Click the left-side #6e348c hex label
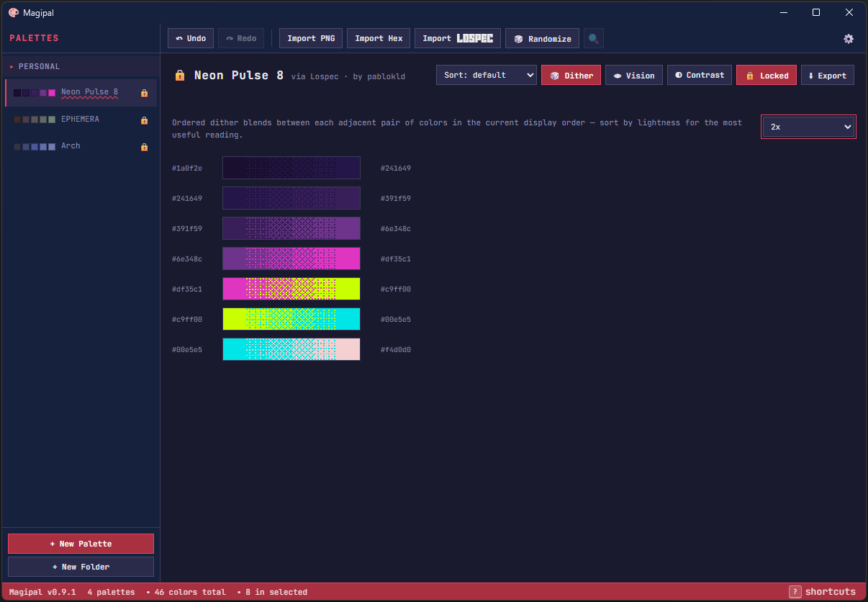Viewport: 868px width, 602px height. (x=187, y=259)
